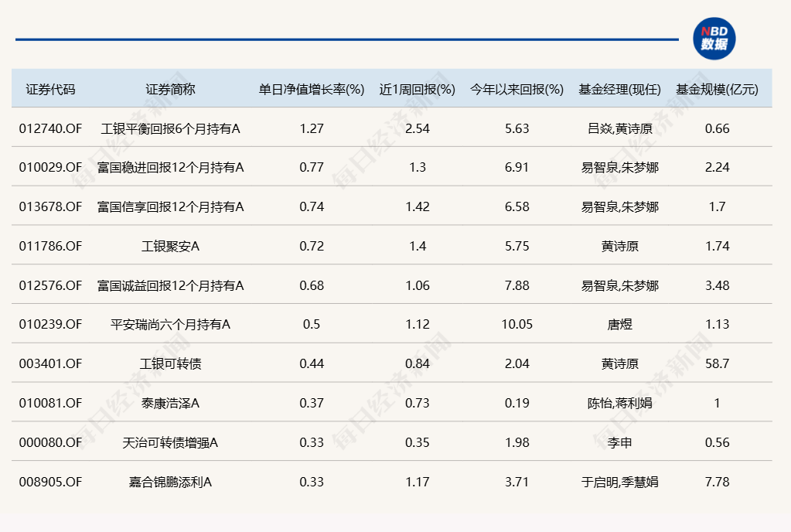Click fund name 富国诚益回报12个月持有A
791x532 pixels.
pyautogui.click(x=171, y=285)
